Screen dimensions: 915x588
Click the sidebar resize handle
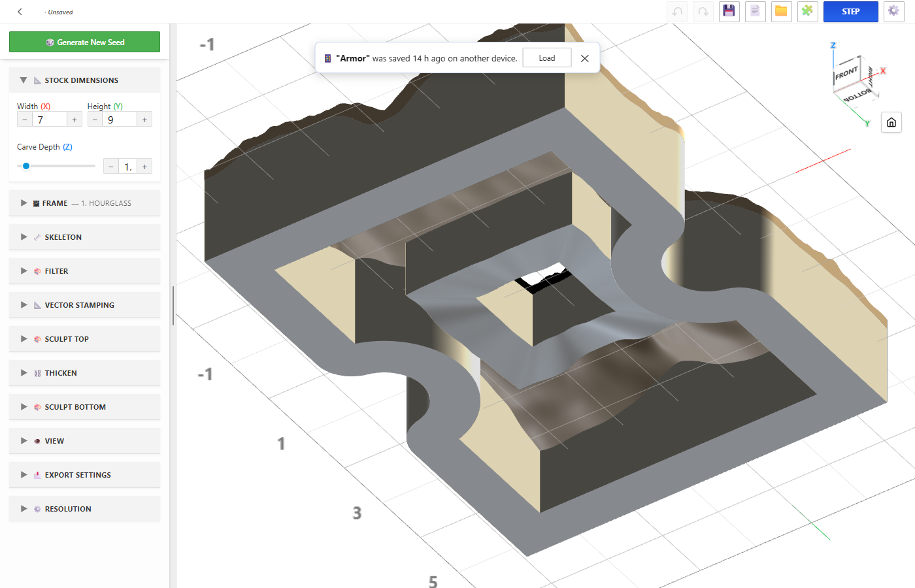(173, 305)
